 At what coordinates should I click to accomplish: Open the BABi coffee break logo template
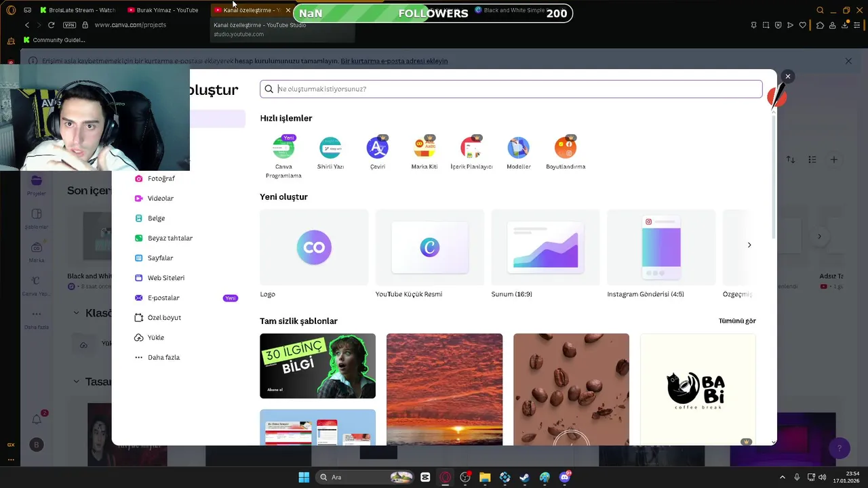click(698, 389)
